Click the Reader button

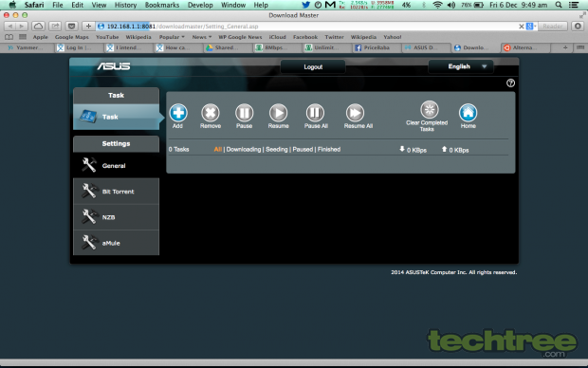click(552, 27)
